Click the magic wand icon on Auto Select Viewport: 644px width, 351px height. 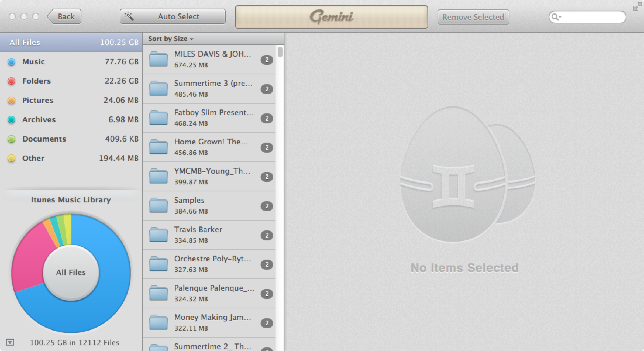(x=129, y=16)
